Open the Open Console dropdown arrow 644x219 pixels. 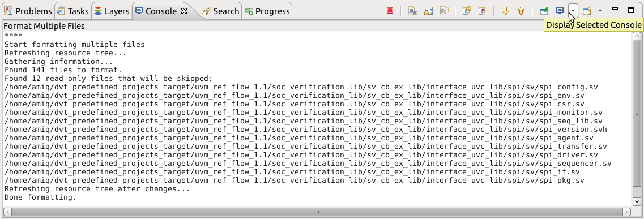click(x=600, y=11)
